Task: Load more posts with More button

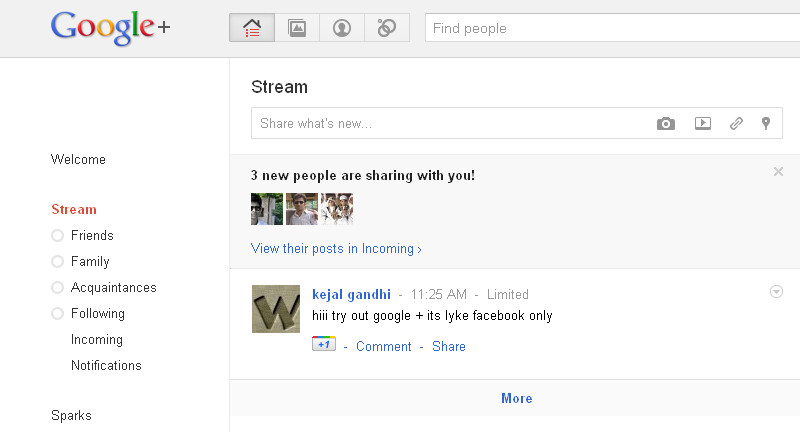Action: [x=516, y=398]
